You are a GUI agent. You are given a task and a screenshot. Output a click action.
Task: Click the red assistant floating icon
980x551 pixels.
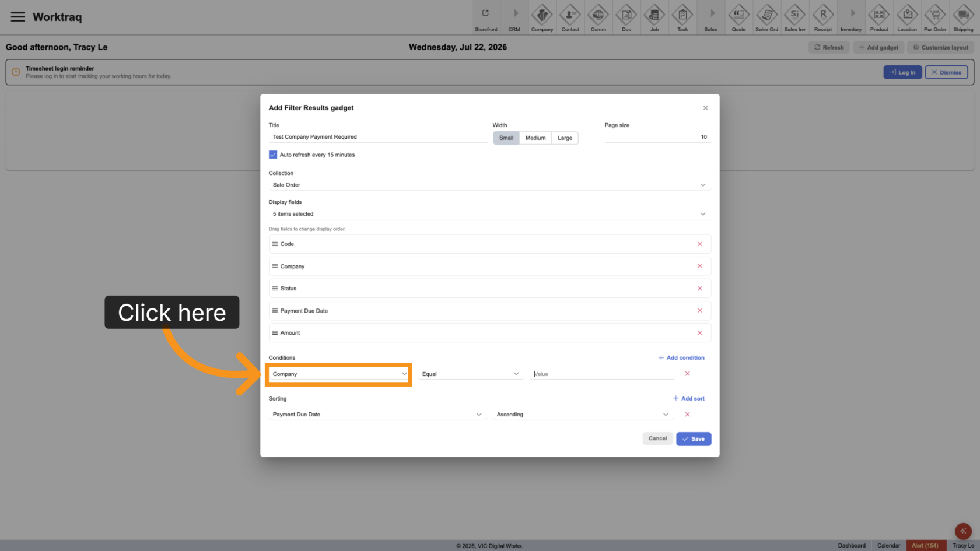[x=963, y=531]
